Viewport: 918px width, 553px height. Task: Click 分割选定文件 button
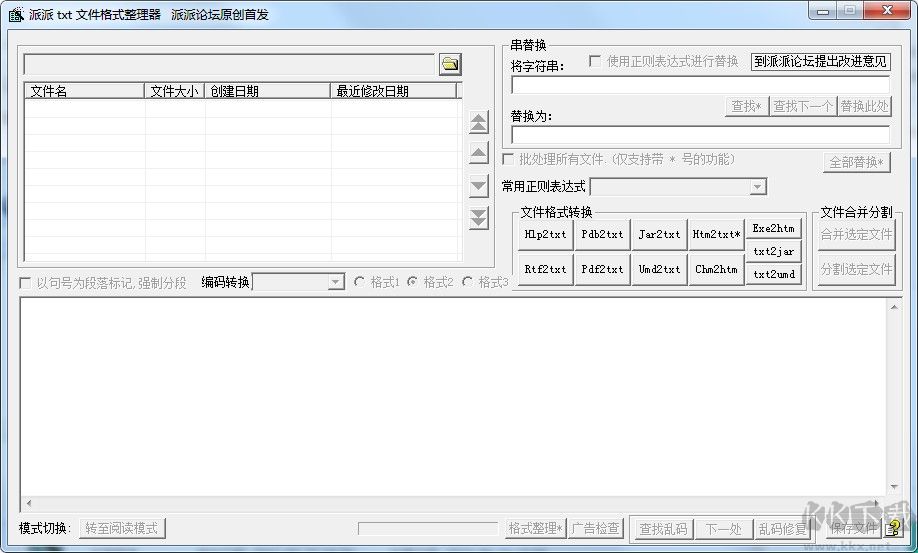[857, 270]
